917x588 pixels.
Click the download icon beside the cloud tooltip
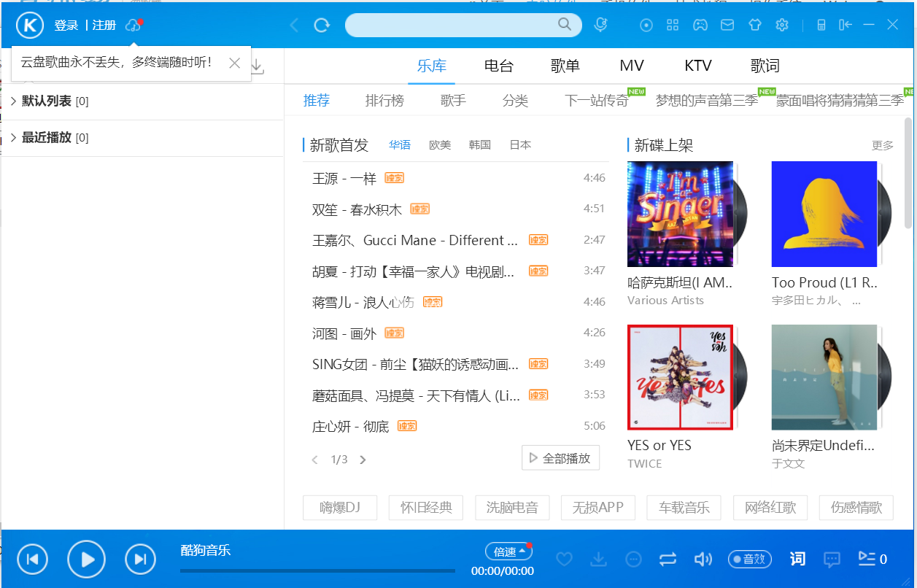point(257,67)
